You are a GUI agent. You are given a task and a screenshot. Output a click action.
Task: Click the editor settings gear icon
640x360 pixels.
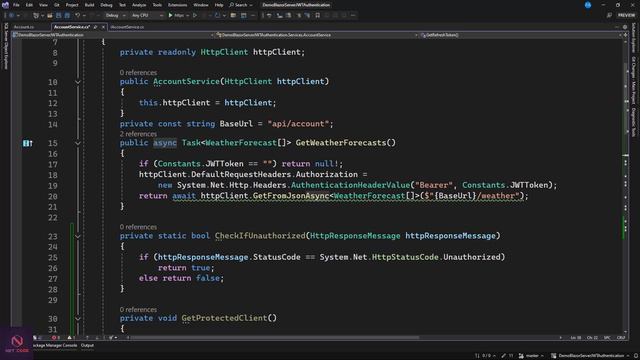click(x=625, y=27)
